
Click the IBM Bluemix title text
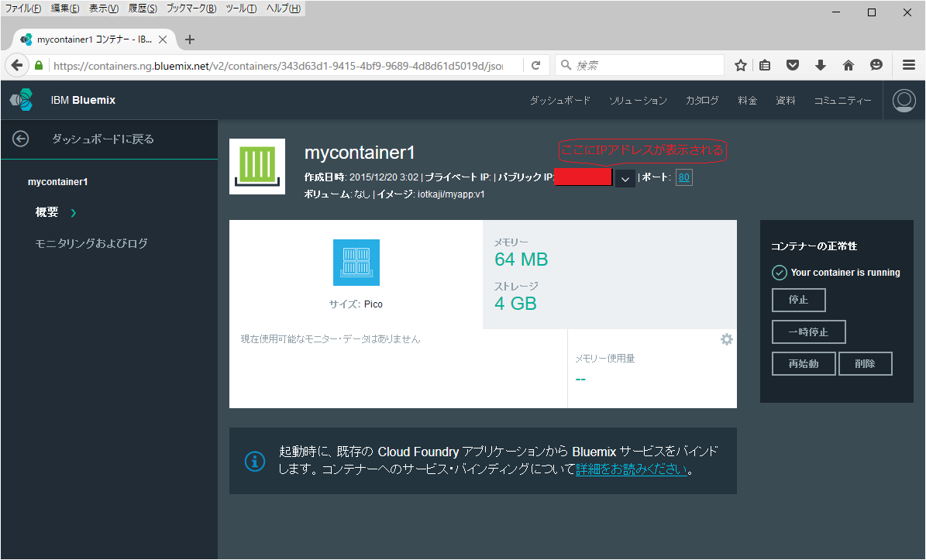point(83,101)
